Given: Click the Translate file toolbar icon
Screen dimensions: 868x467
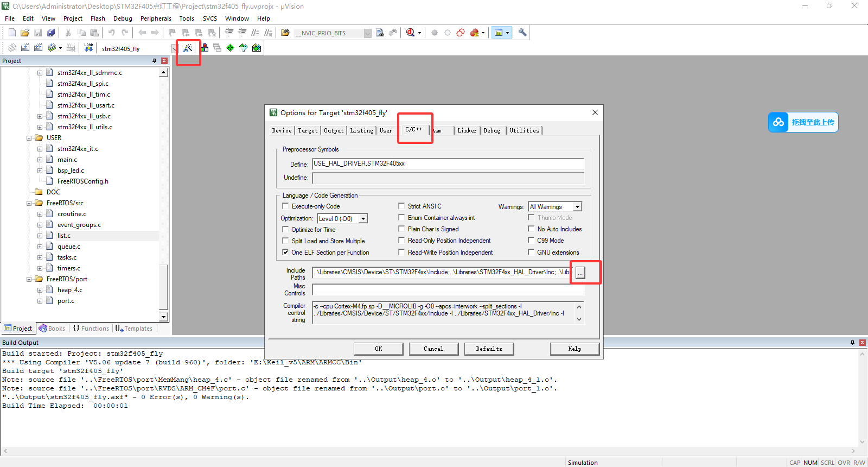Looking at the screenshot, I should pos(12,48).
